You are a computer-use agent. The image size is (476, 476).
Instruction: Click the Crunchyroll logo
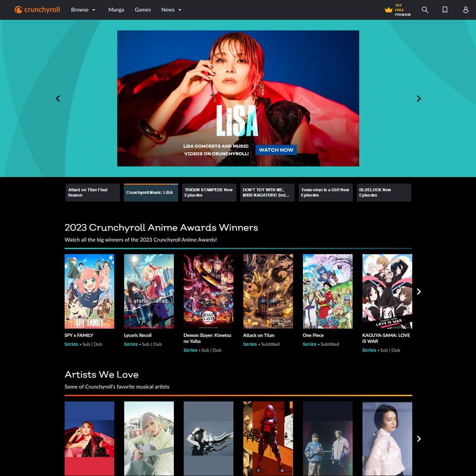tap(37, 10)
